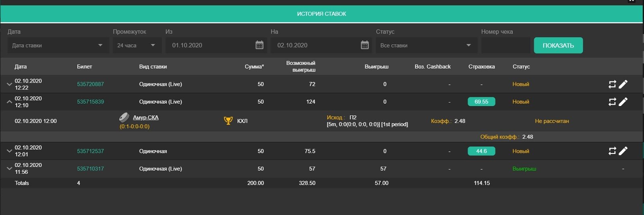Click the repeat-bet icon for ticket 535715839
Image resolution: width=644 pixels, height=215 pixels.
click(612, 102)
